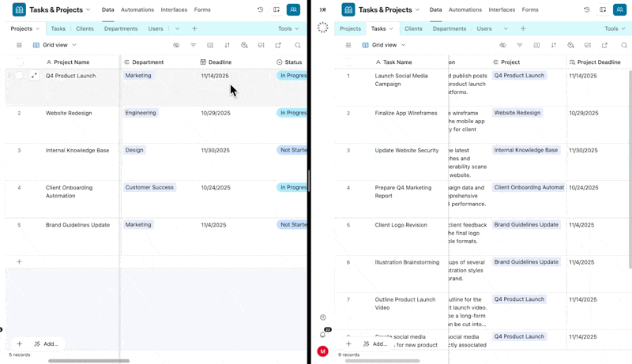This screenshot has width=632, height=364.
Task: Open Forms tab in right window
Action: 529,9
